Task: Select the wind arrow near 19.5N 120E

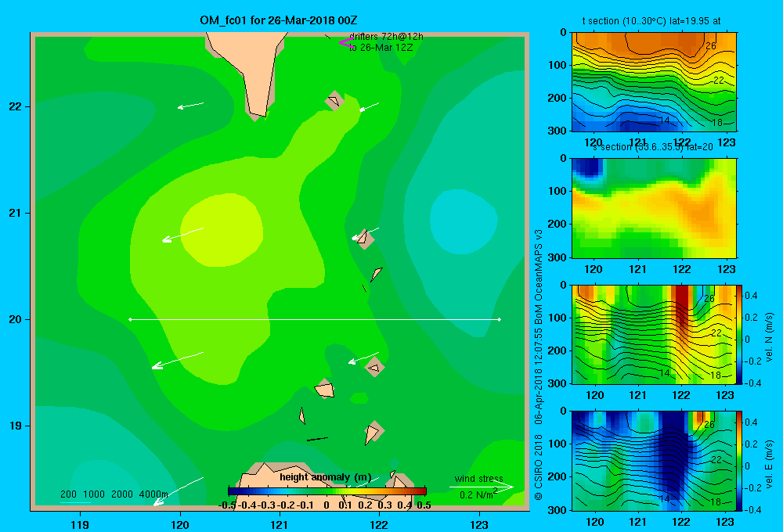Action: [x=177, y=361]
